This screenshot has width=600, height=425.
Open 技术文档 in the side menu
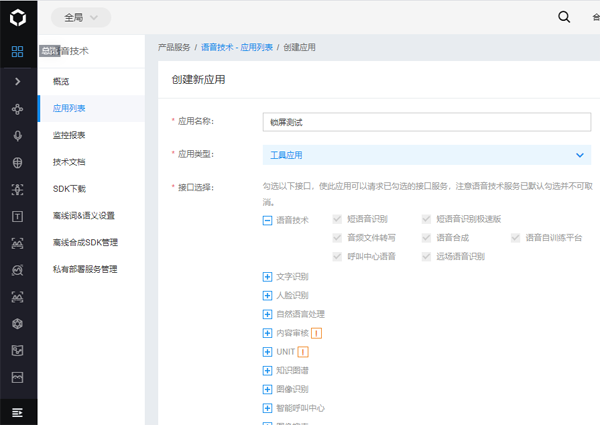[69, 161]
